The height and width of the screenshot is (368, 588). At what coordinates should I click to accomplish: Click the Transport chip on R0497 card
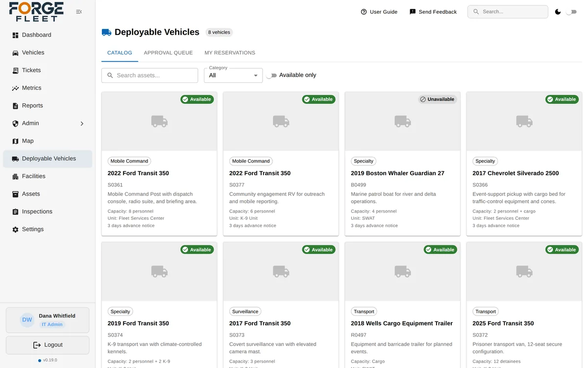(364, 312)
